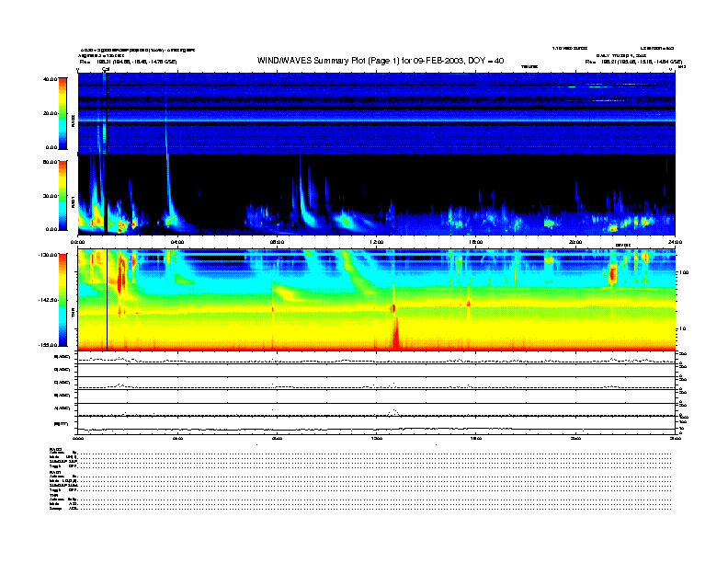Click the 40.00 label on RAD2 scale

[x=50, y=79]
